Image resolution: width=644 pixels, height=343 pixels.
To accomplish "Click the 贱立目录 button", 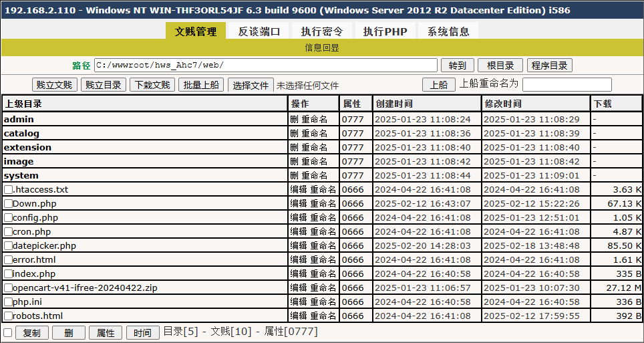I will click(103, 85).
